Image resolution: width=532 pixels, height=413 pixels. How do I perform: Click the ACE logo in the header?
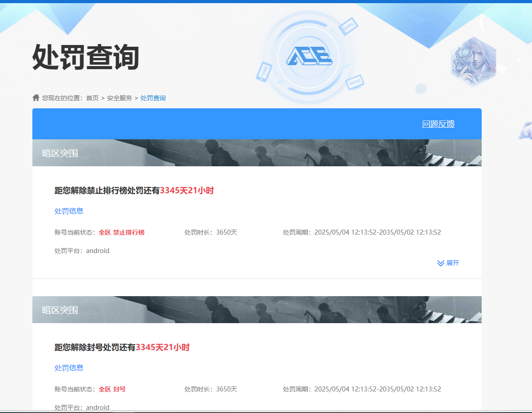pyautogui.click(x=309, y=56)
